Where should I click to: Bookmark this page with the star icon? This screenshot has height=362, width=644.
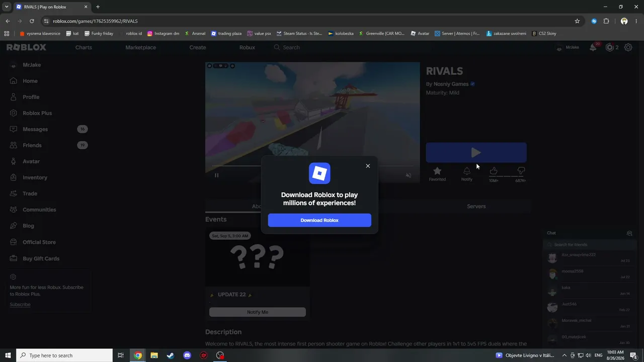coord(577,21)
